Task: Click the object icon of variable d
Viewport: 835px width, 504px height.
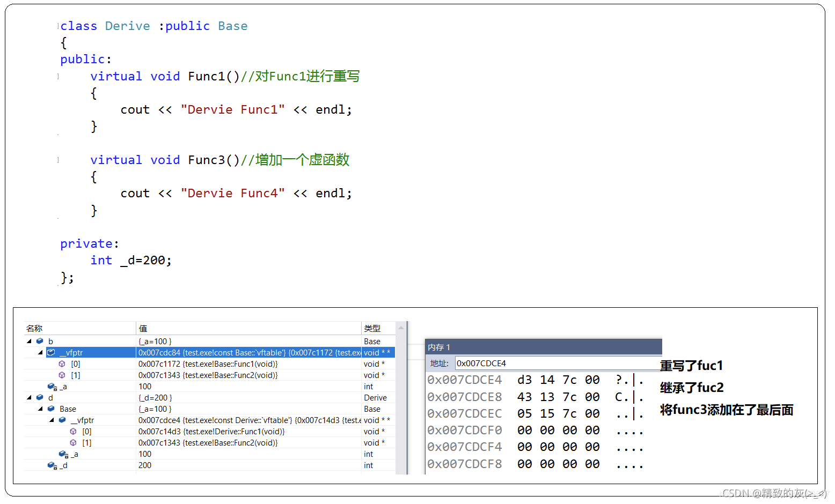Action: pyautogui.click(x=40, y=397)
